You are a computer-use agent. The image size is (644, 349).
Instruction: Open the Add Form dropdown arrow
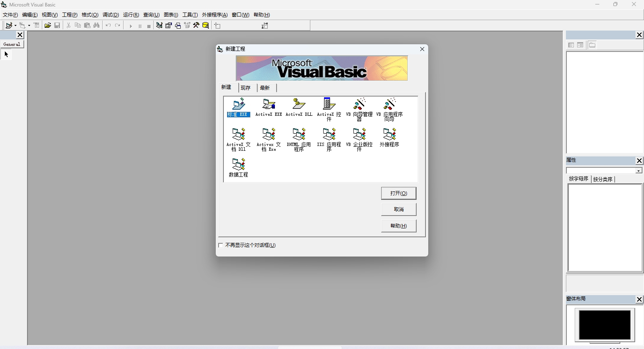click(29, 25)
